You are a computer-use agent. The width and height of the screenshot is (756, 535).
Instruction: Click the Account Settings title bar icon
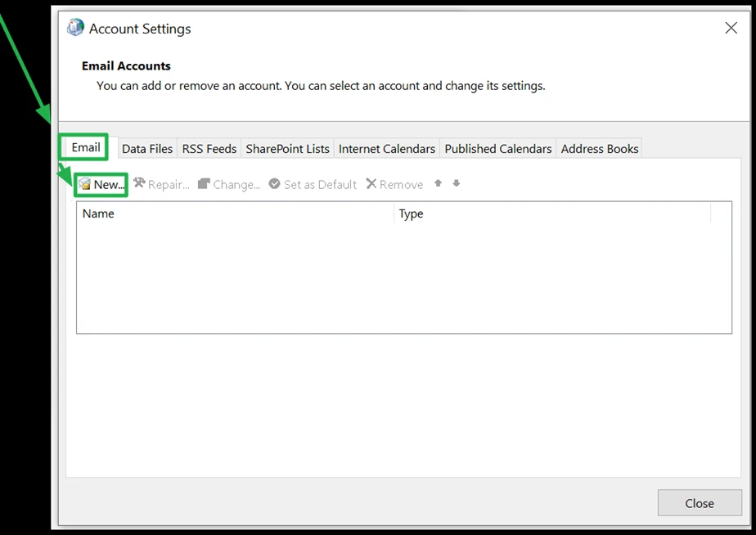(x=75, y=28)
